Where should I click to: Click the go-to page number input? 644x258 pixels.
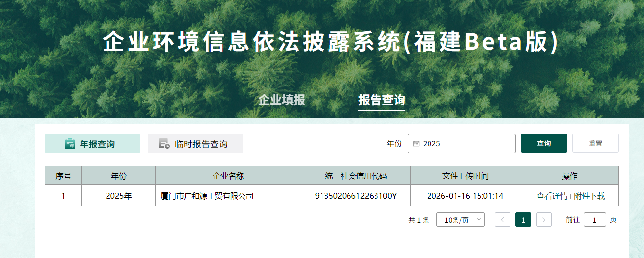(x=595, y=220)
